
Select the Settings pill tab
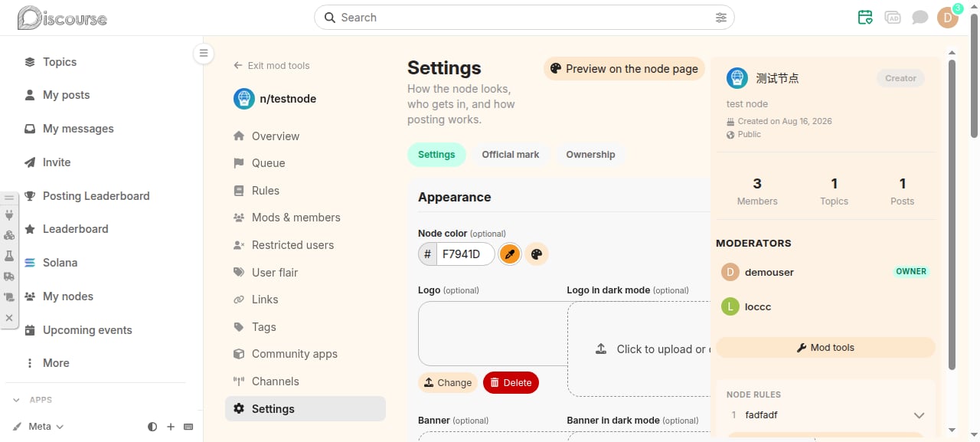pyautogui.click(x=436, y=155)
